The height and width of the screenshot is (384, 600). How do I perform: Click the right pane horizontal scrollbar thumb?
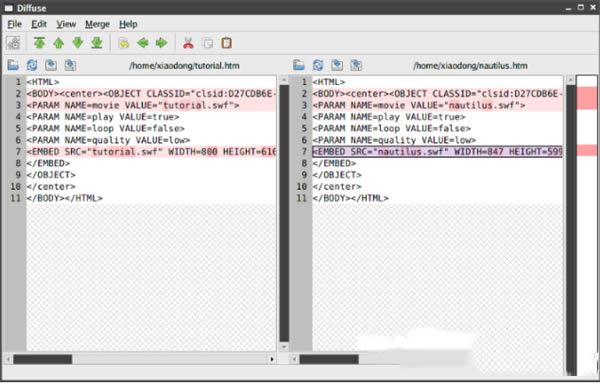click(x=329, y=360)
